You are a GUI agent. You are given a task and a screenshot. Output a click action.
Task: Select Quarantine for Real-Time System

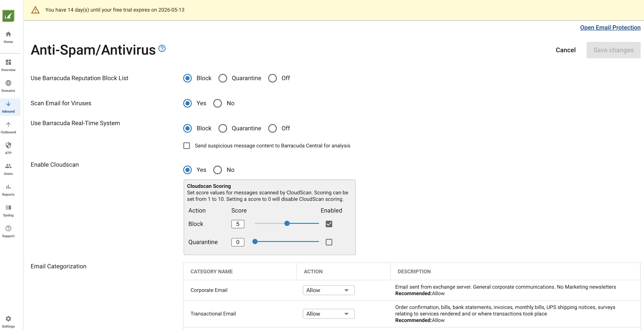pos(223,128)
